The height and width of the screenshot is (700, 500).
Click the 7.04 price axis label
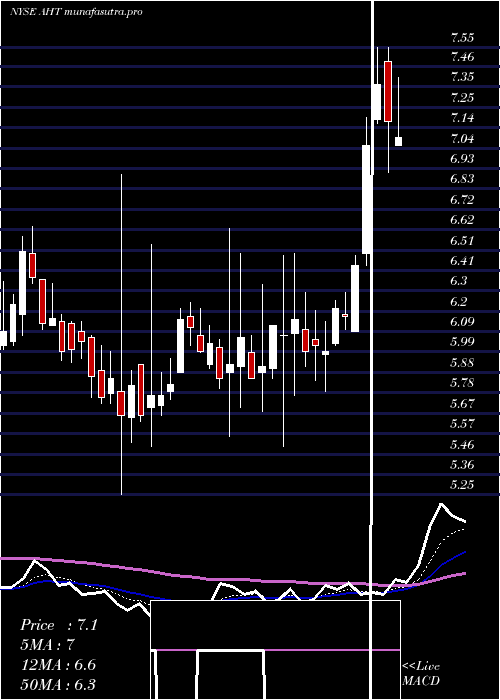[462, 138]
